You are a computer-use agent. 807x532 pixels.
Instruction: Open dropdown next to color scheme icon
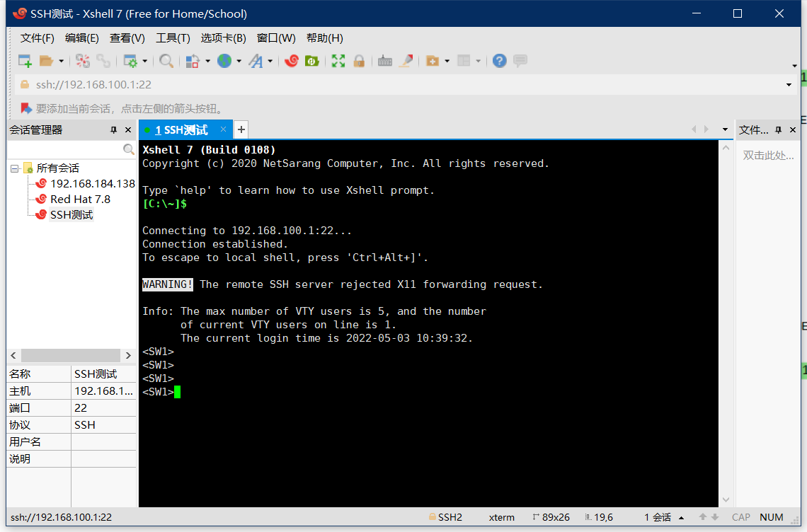click(208, 61)
